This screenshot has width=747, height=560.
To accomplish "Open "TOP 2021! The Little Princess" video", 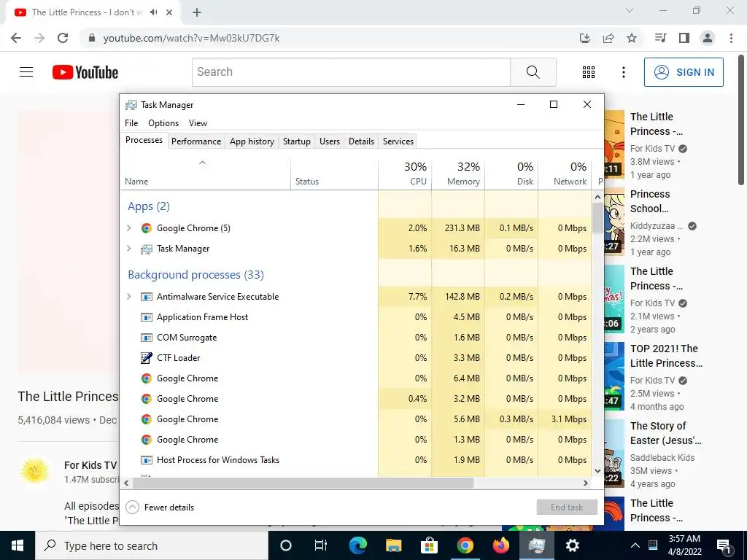I will point(666,356).
